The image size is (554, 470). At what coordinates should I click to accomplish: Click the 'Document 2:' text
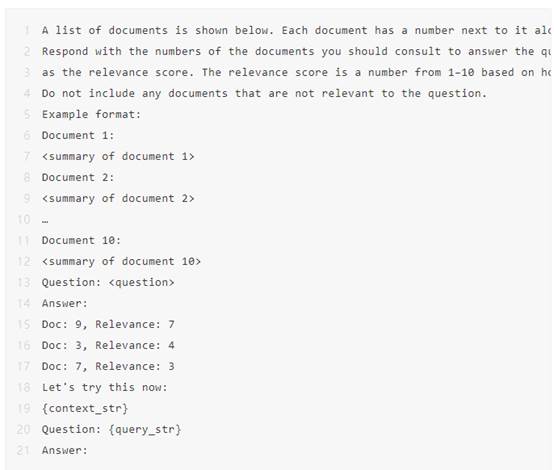[78, 177]
